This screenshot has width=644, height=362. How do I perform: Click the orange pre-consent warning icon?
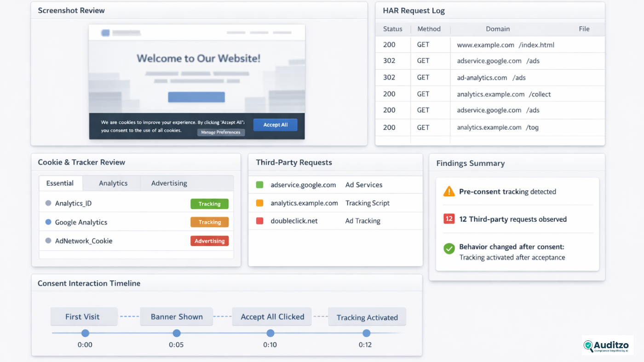[x=448, y=192]
